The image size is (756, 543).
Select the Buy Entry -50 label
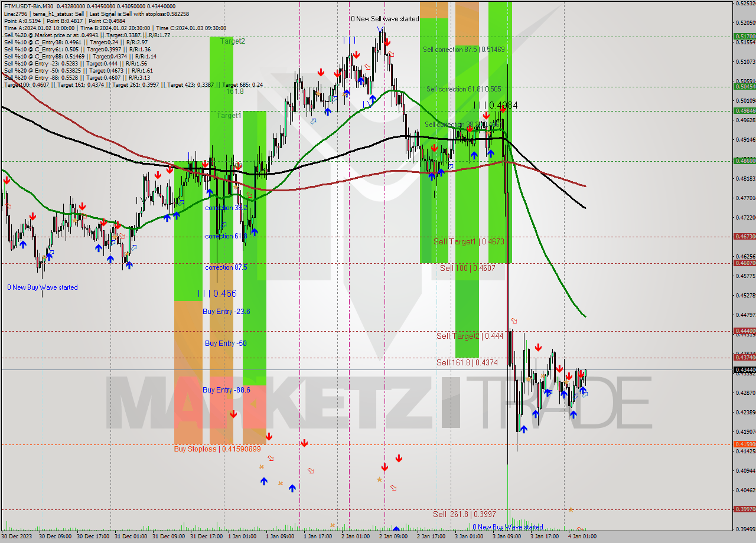pyautogui.click(x=226, y=343)
